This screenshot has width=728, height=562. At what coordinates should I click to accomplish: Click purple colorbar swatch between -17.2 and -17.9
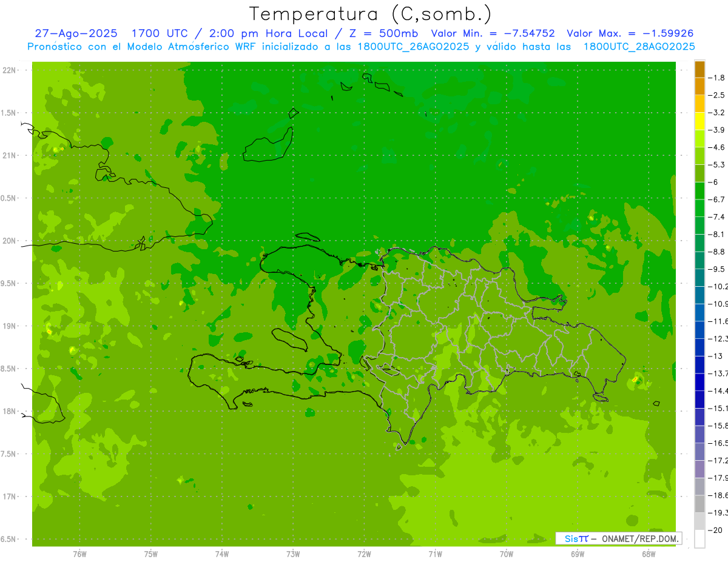(x=699, y=469)
